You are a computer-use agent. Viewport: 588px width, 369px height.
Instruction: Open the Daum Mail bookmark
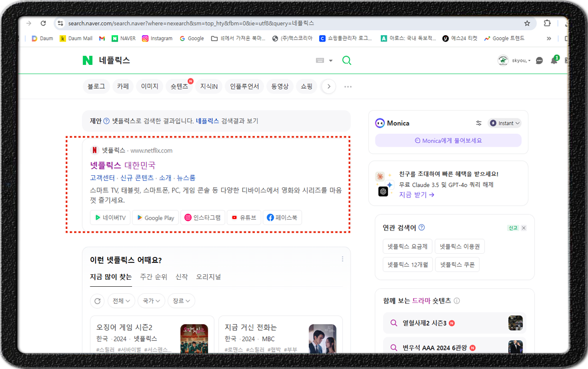76,38
